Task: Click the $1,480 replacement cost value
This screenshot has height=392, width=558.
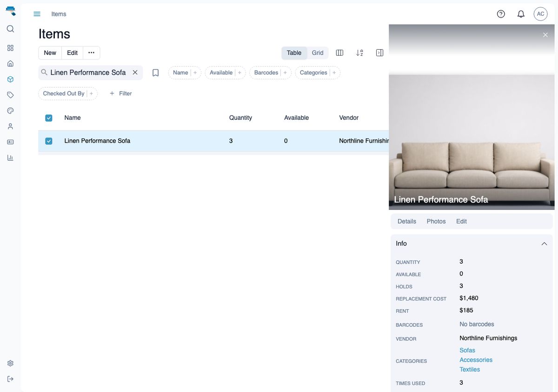Action: pos(469,298)
